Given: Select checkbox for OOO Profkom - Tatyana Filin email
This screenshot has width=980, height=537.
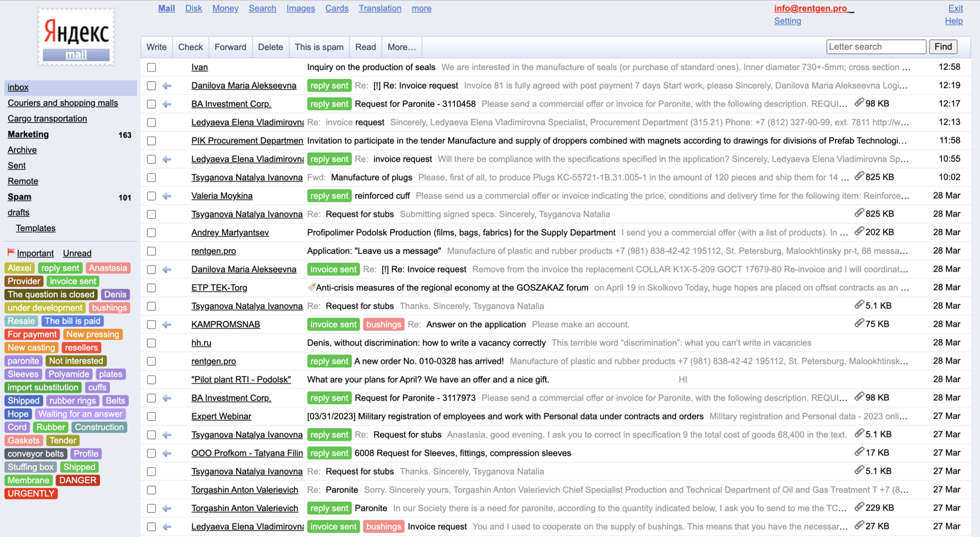Looking at the screenshot, I should (x=152, y=454).
